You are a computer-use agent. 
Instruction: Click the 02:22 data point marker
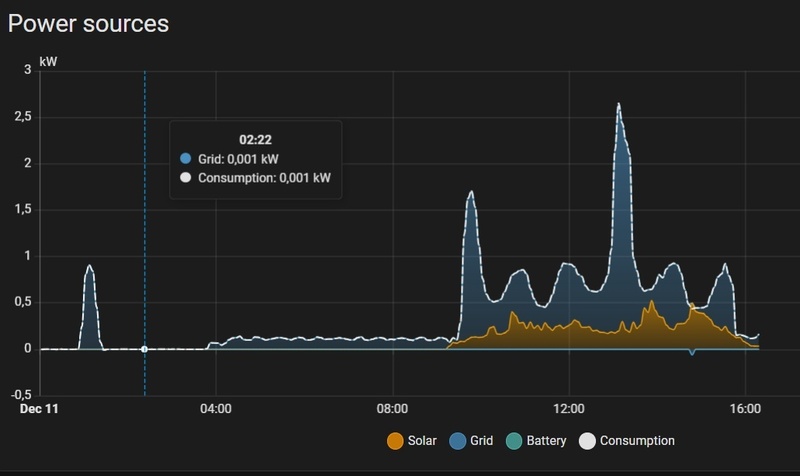[x=144, y=349]
